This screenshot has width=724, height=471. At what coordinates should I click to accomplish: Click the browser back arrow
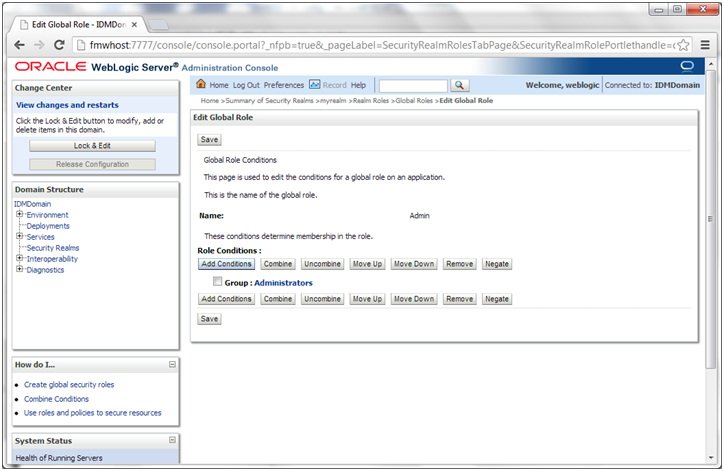(x=19, y=45)
